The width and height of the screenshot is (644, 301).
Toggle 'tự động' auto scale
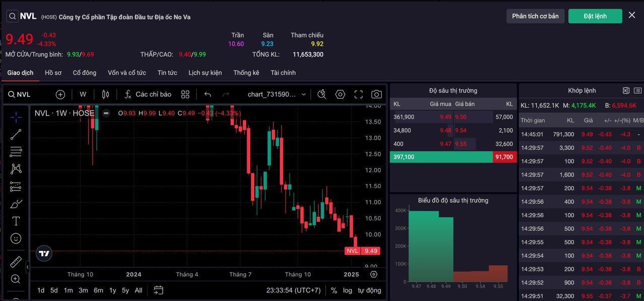point(369,290)
